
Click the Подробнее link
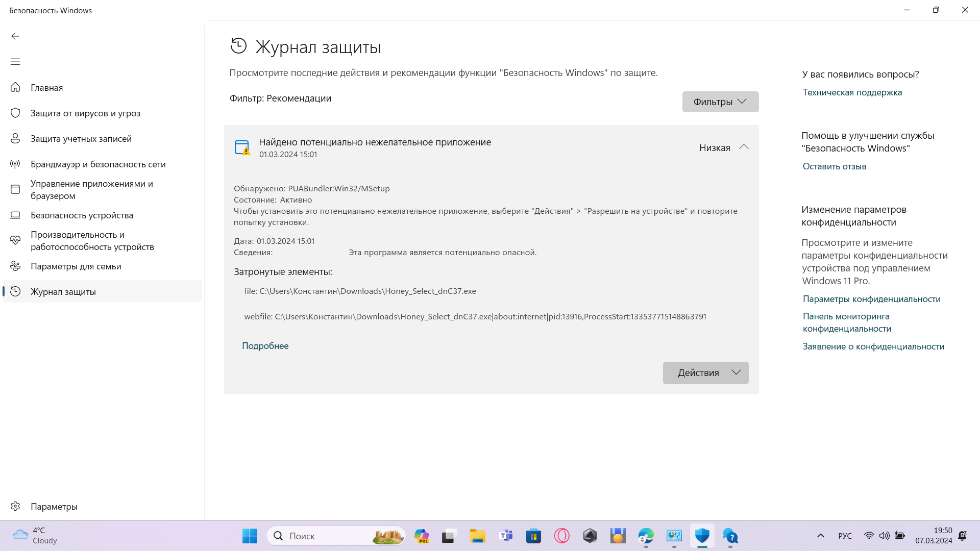pyautogui.click(x=265, y=345)
